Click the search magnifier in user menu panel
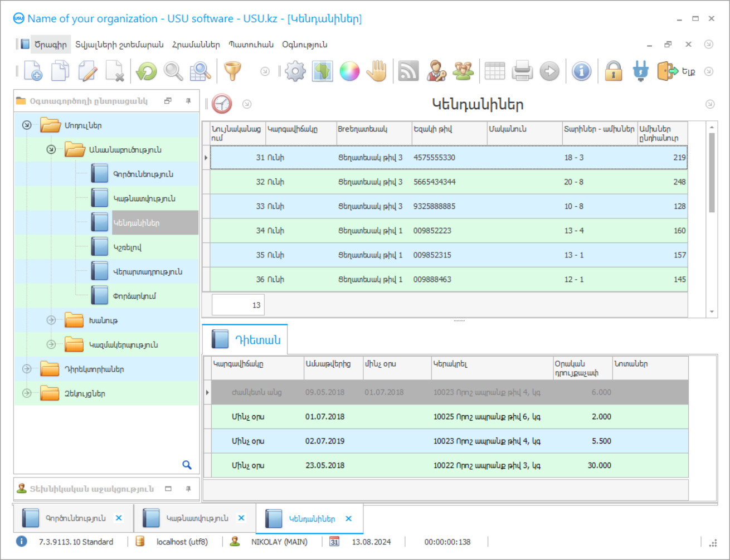Image resolution: width=730 pixels, height=560 pixels. (187, 465)
